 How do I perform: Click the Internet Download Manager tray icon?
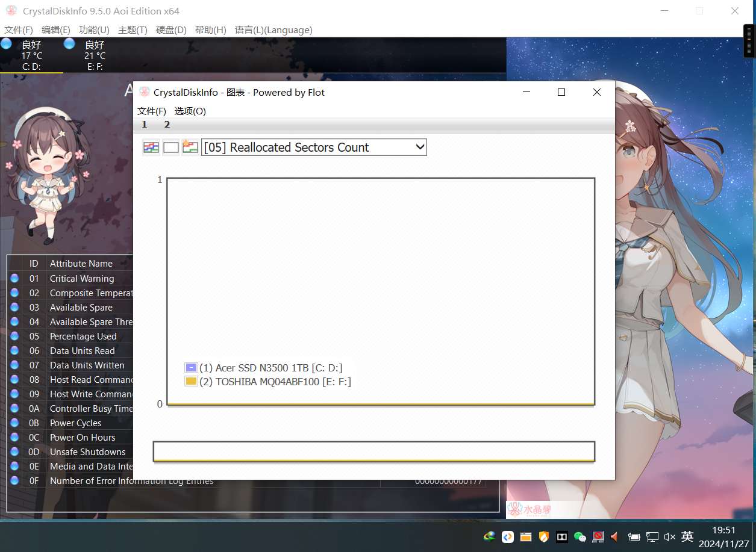pyautogui.click(x=490, y=536)
